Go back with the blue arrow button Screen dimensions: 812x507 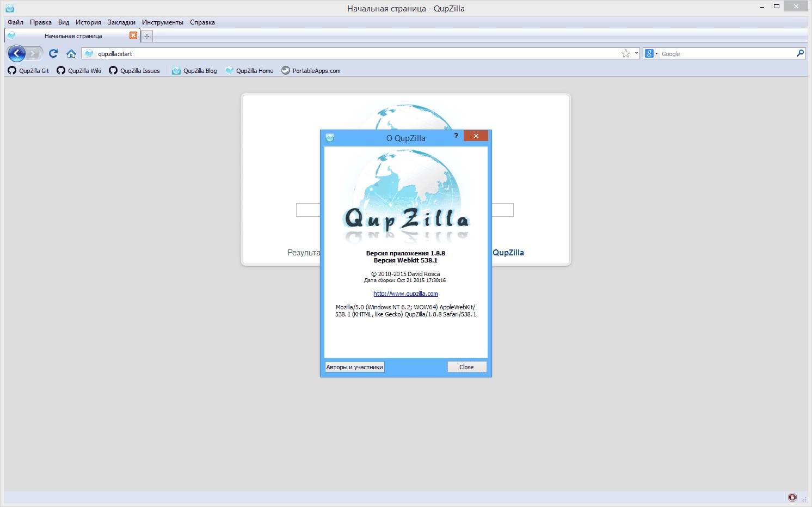17,53
